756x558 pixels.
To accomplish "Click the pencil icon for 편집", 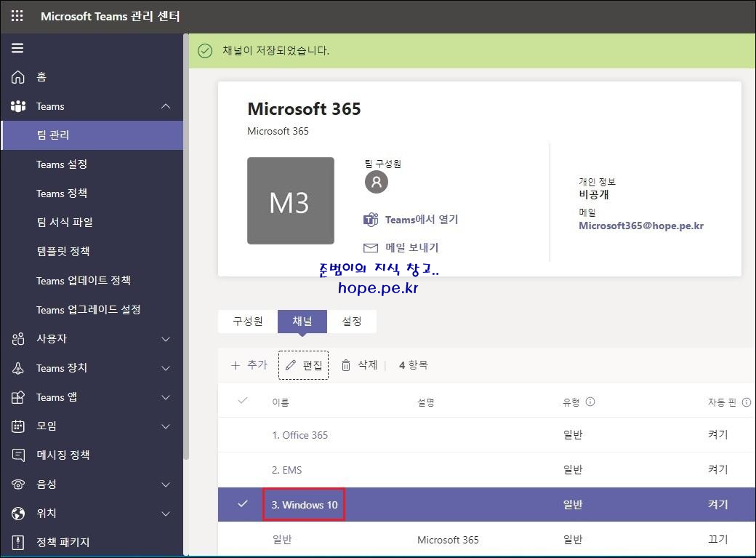I will (x=290, y=365).
